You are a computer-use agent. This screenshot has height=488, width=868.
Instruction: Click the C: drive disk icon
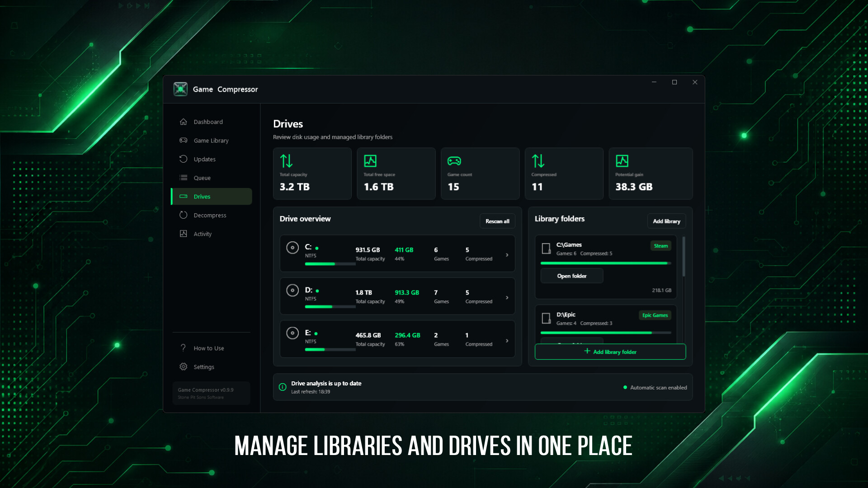tap(292, 248)
